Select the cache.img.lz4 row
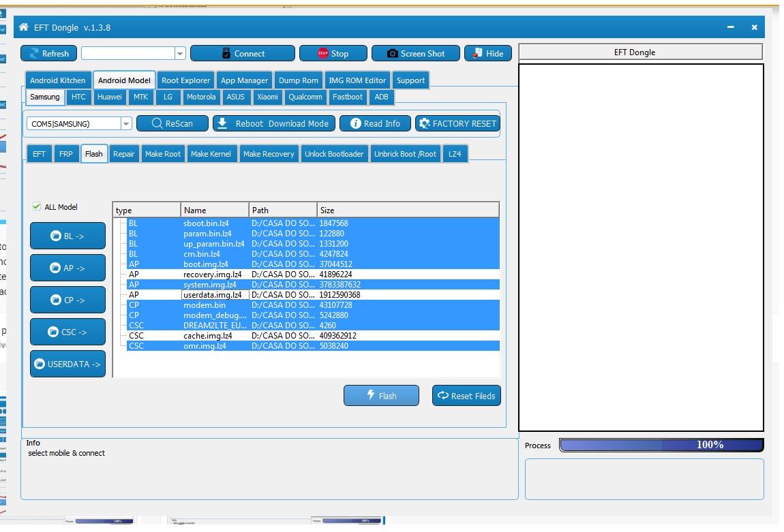Viewport: 784px width, 532px height. (313, 336)
